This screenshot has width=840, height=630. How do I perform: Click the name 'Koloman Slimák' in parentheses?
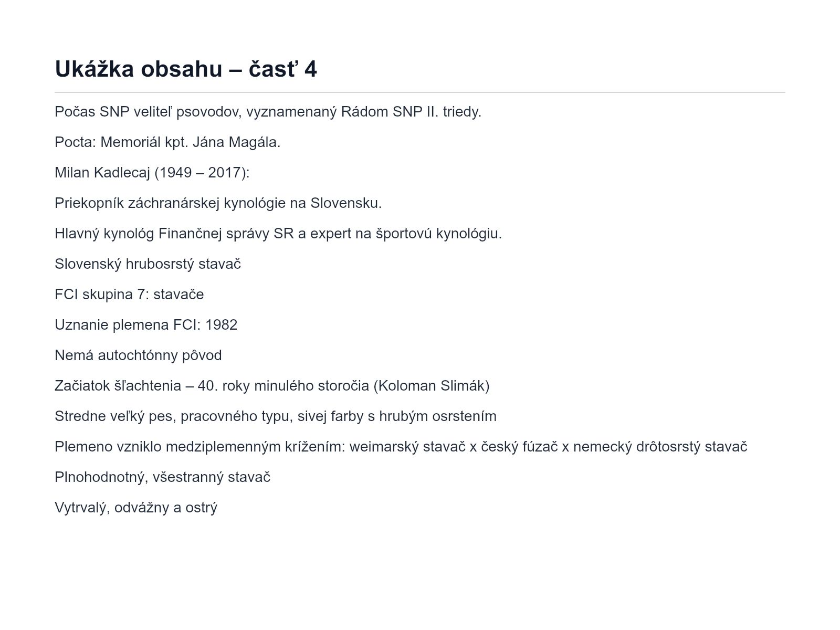pos(432,386)
